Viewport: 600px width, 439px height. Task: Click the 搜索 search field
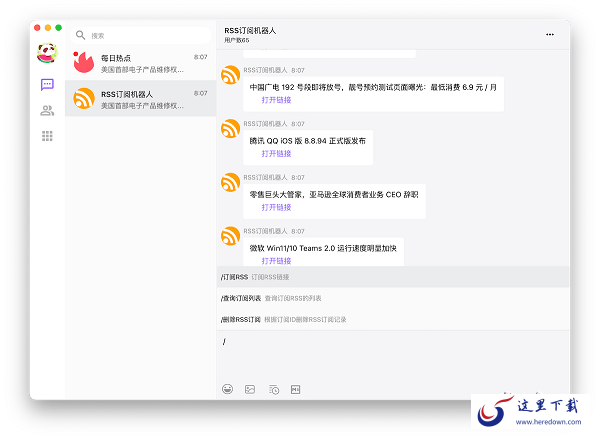140,36
